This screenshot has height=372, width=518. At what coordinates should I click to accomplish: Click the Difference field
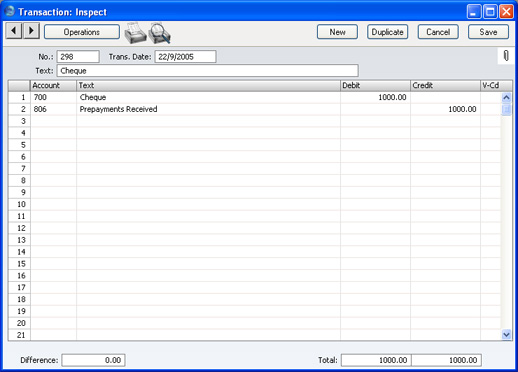93,360
